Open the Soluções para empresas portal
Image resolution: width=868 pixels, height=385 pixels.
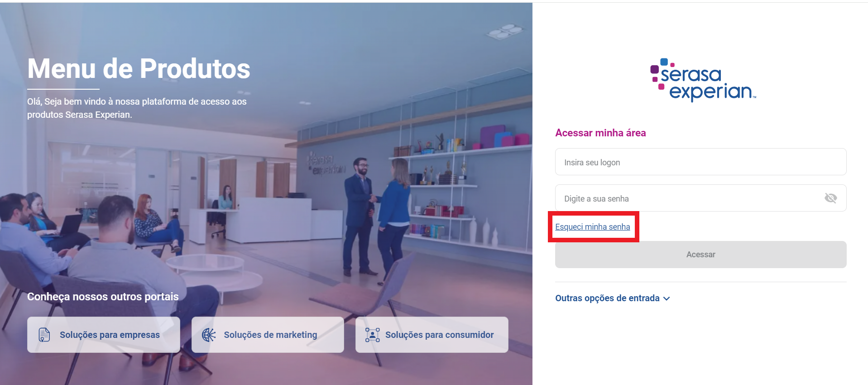[x=104, y=335]
